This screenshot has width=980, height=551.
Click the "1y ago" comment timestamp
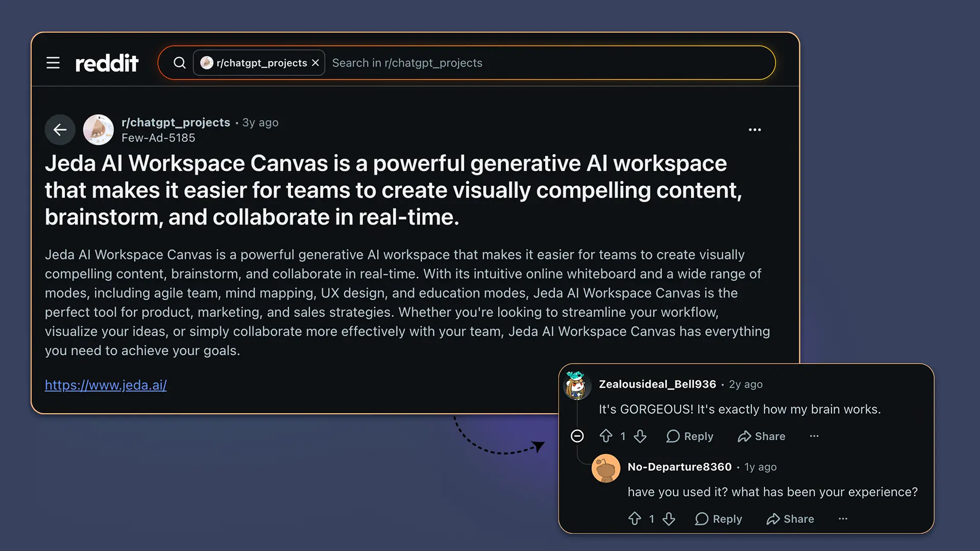pyautogui.click(x=761, y=467)
